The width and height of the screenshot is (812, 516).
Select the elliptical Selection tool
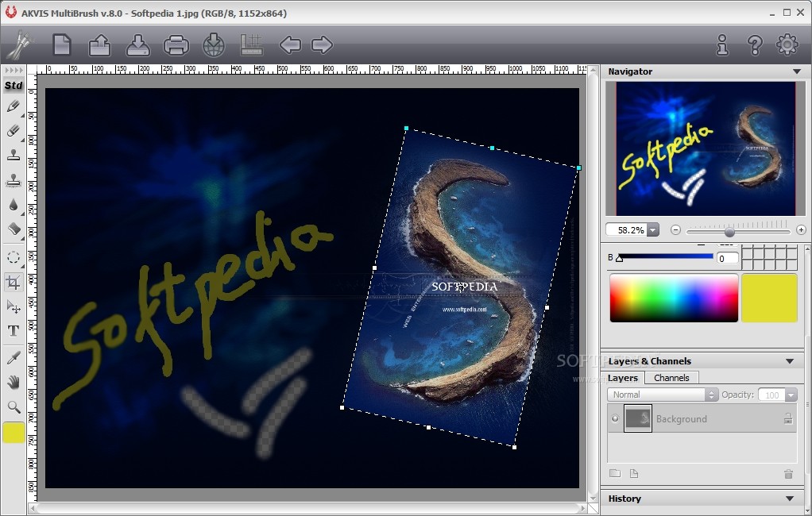tap(14, 257)
